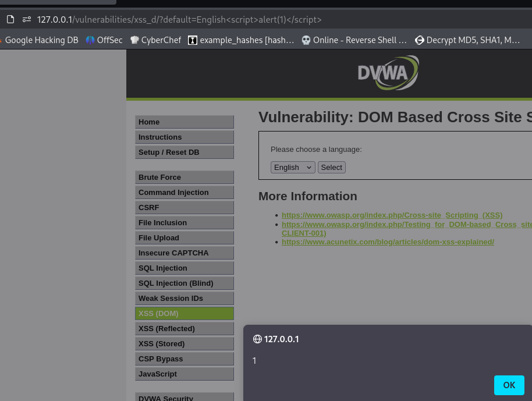
Task: Go to SQL Injection page
Action: tap(184, 268)
